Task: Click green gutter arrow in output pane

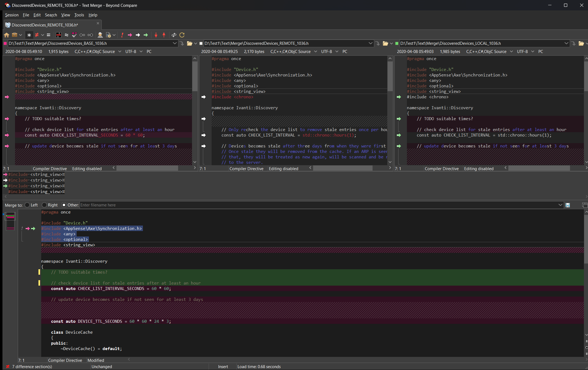Action: click(x=33, y=229)
